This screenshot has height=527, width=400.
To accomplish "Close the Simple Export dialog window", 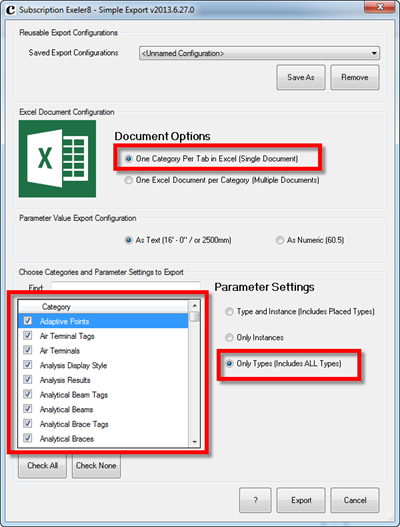I will coord(380,7).
